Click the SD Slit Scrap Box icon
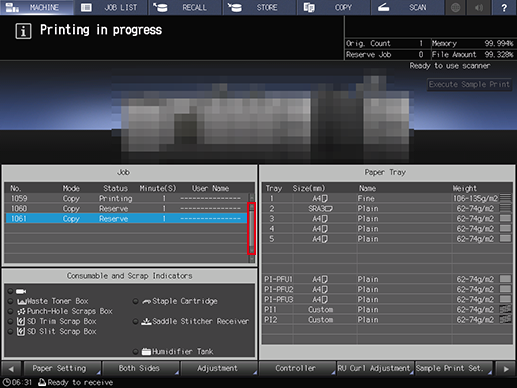Viewport: 517px width, 388px height. 21,332
